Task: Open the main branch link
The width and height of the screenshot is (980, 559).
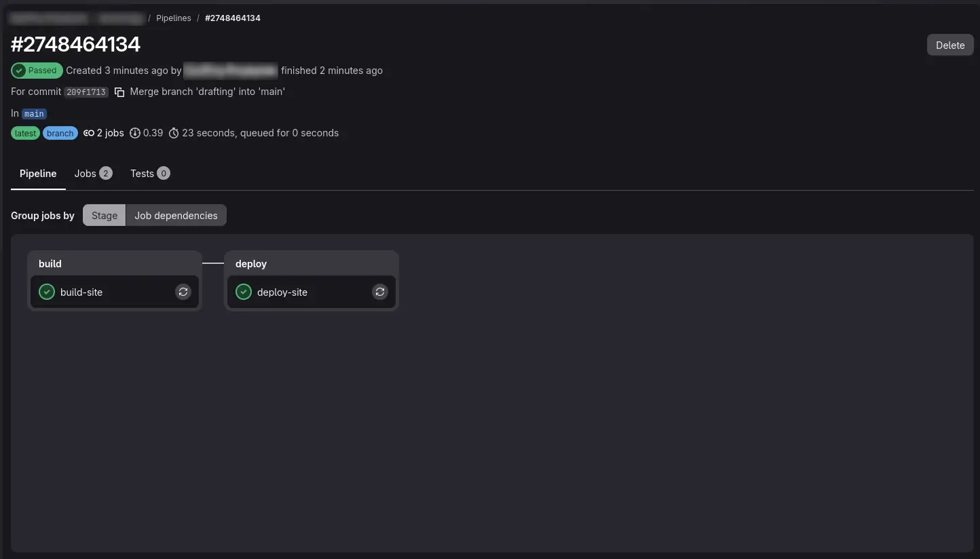Action: click(34, 114)
